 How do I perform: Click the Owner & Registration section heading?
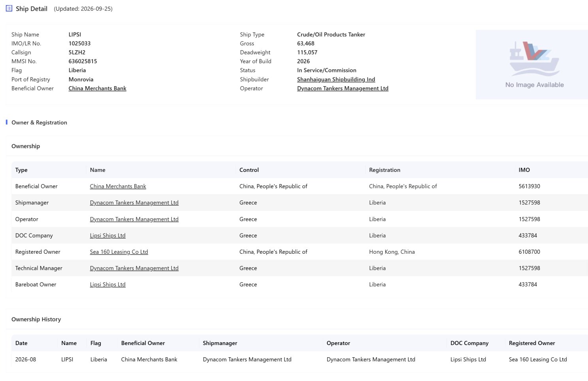(x=39, y=123)
